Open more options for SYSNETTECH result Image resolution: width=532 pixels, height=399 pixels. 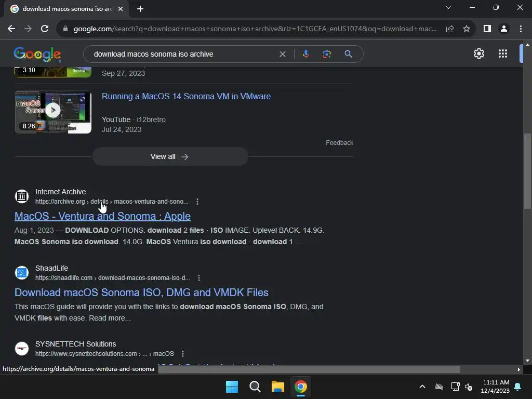(183, 353)
